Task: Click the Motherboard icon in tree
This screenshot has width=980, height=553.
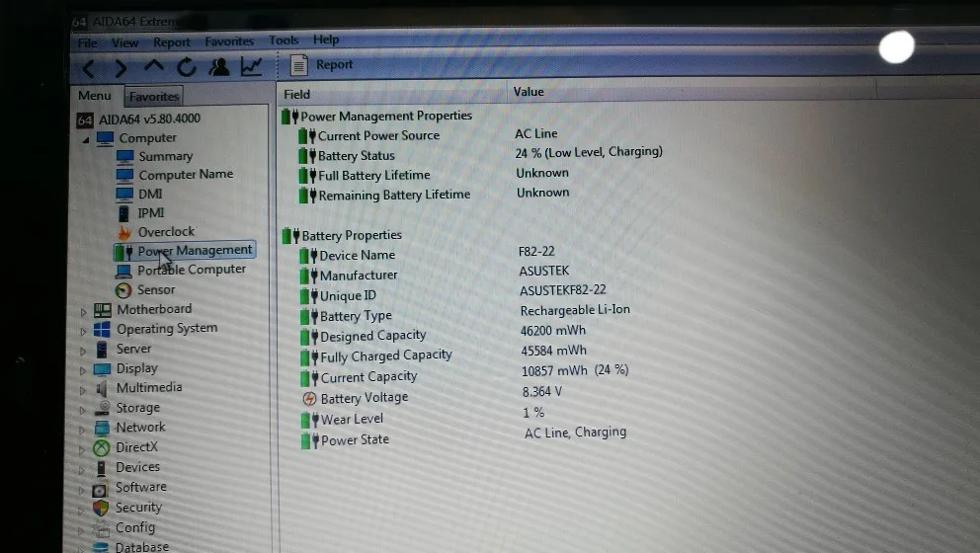Action: pyautogui.click(x=103, y=310)
